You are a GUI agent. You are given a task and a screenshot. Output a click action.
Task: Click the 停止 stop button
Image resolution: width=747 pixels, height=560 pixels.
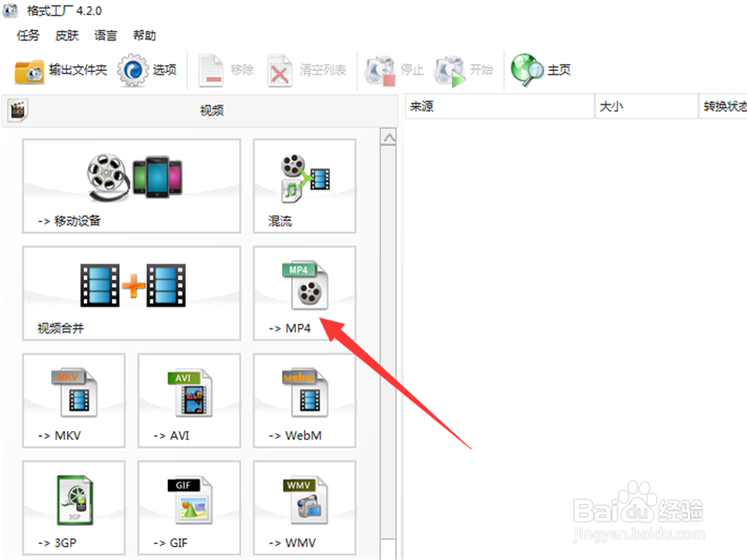[x=394, y=71]
